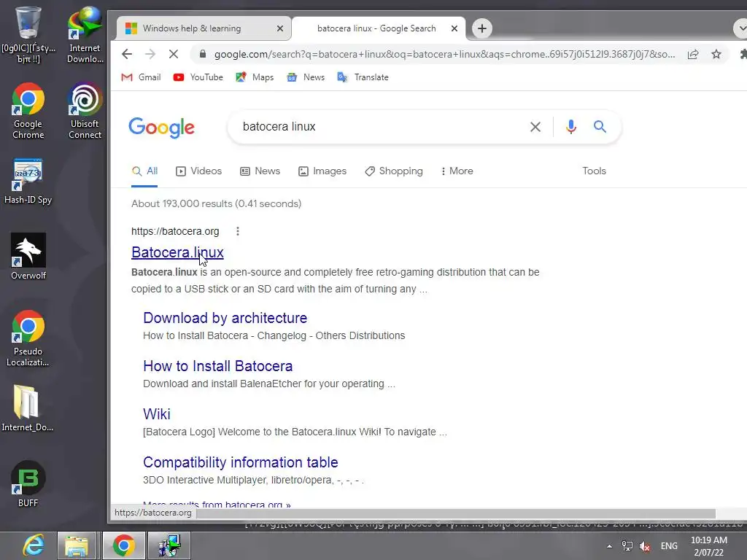Open Batocera.linux result link
The width and height of the screenshot is (747, 560).
[178, 252]
